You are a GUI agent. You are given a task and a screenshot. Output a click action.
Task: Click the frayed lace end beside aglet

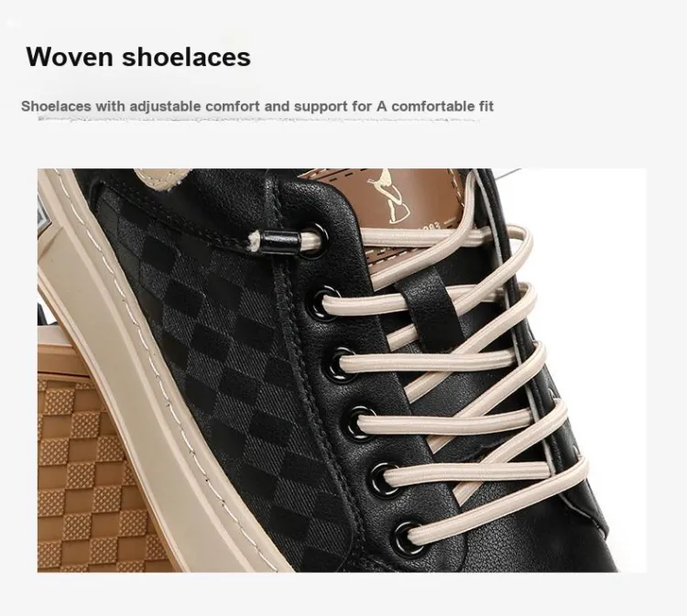253,241
